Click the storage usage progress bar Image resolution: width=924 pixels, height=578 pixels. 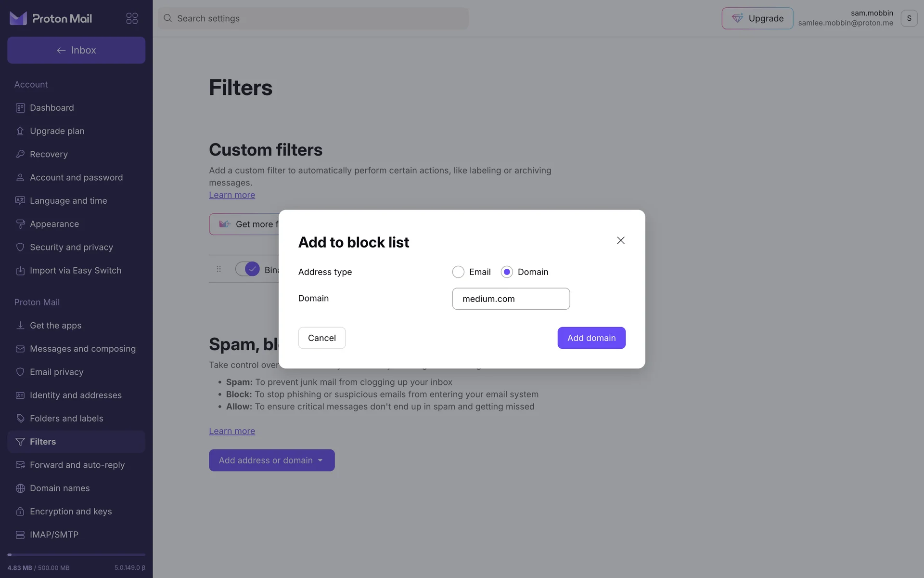pyautogui.click(x=76, y=555)
